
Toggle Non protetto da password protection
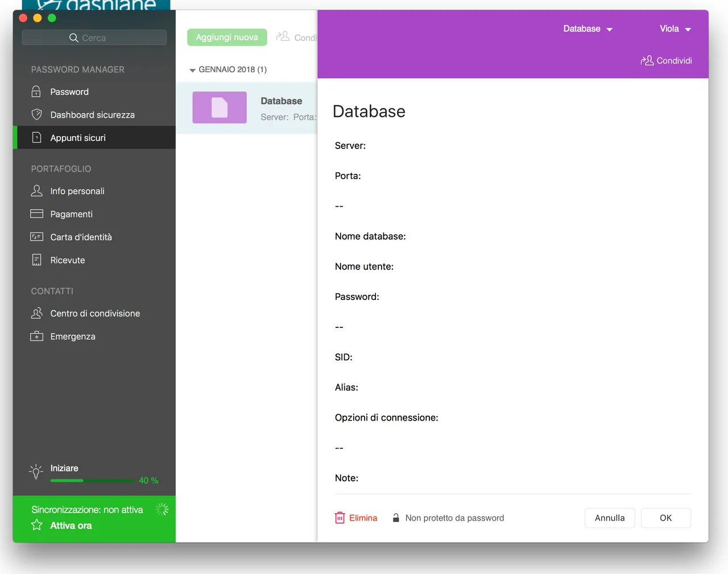(448, 518)
